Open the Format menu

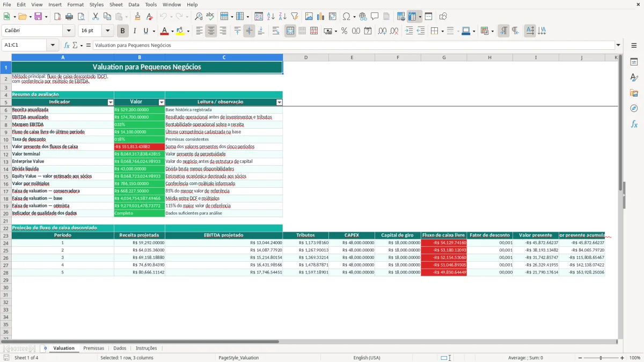75,4
